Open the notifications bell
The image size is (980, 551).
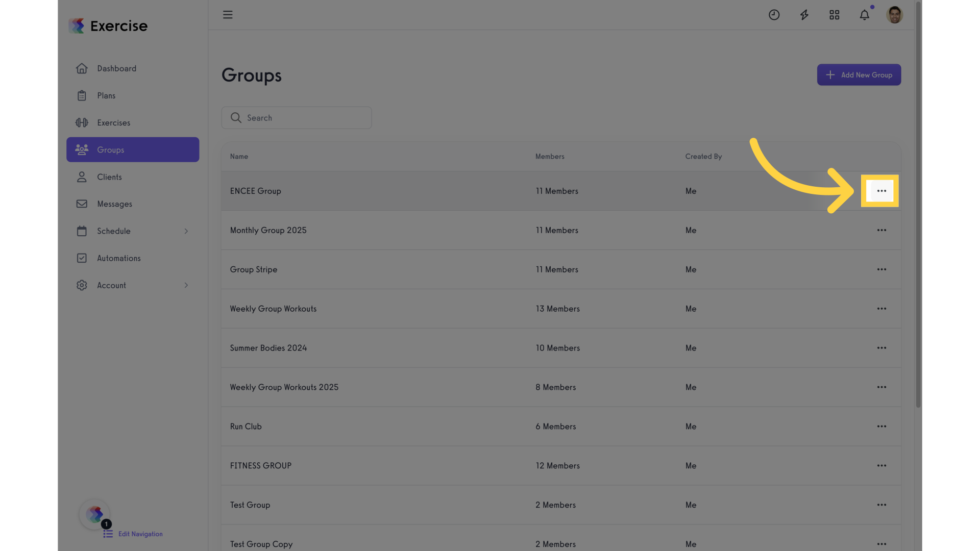864,15
